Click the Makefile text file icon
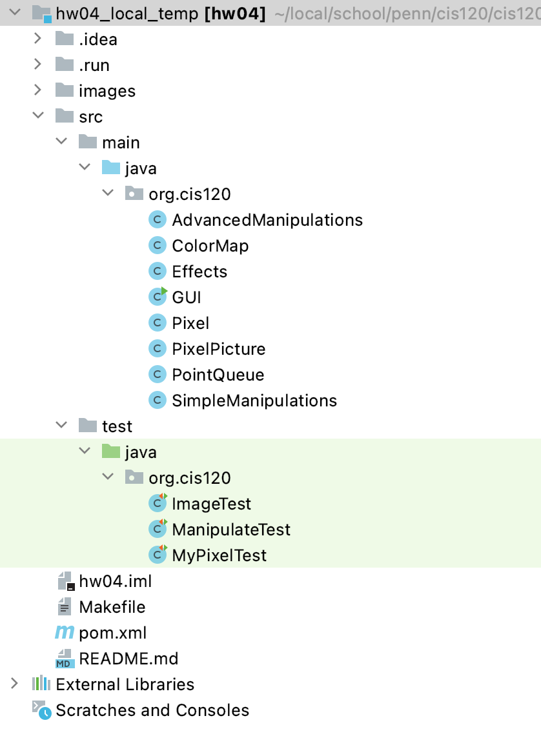 pyautogui.click(x=65, y=607)
